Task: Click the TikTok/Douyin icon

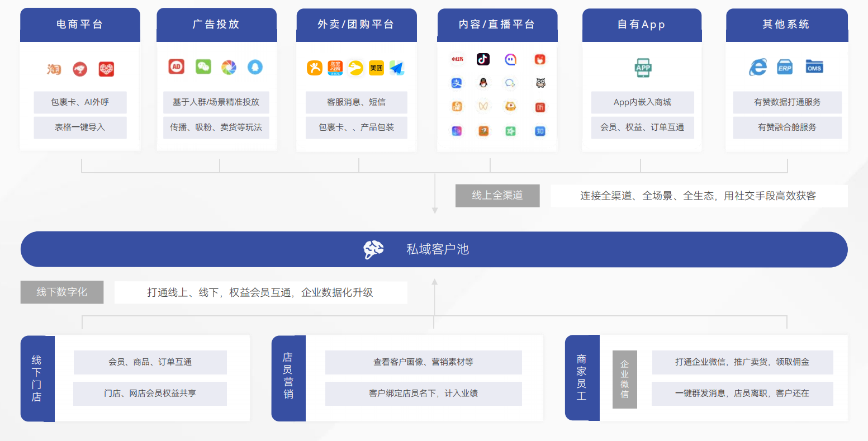Action: (x=483, y=59)
